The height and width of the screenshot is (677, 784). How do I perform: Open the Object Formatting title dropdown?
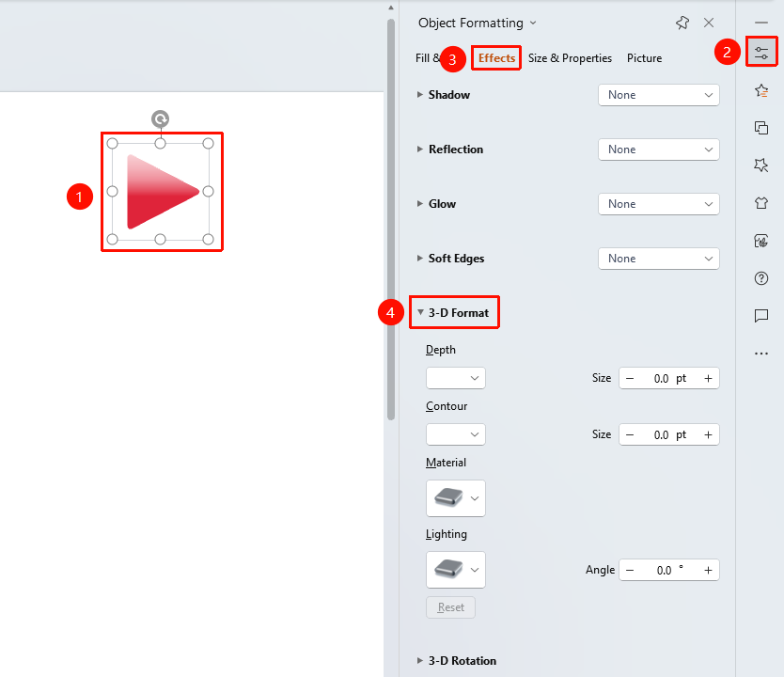[533, 23]
